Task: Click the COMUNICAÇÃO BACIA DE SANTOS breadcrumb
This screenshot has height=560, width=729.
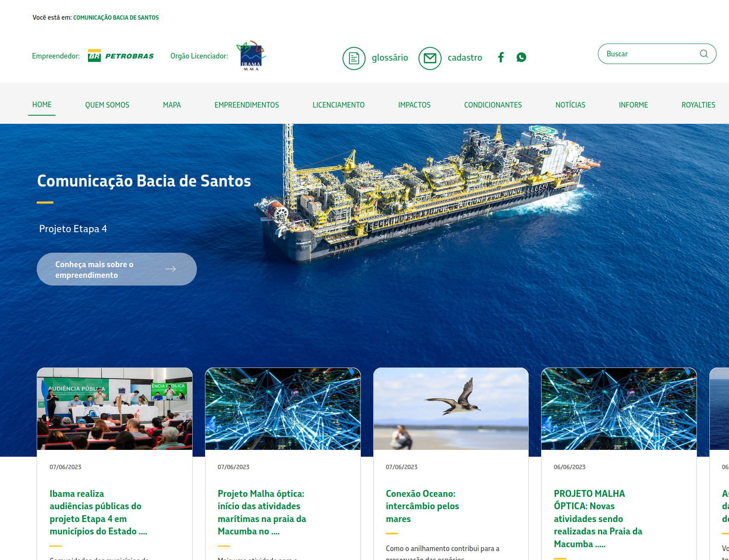Action: (x=116, y=17)
